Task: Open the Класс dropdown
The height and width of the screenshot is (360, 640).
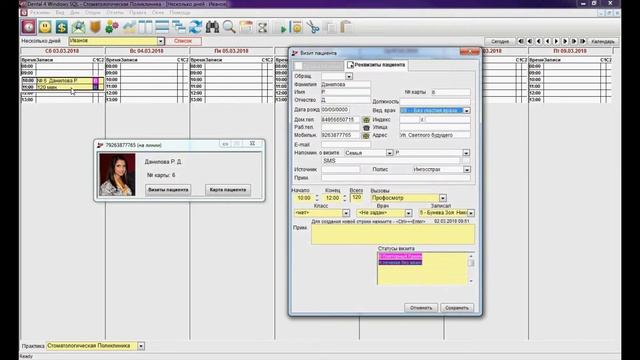Action: 346,213
